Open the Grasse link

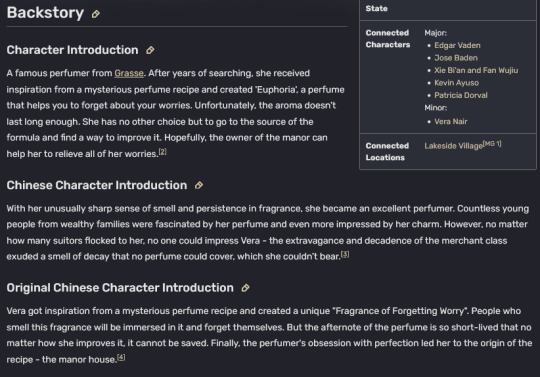[129, 73]
